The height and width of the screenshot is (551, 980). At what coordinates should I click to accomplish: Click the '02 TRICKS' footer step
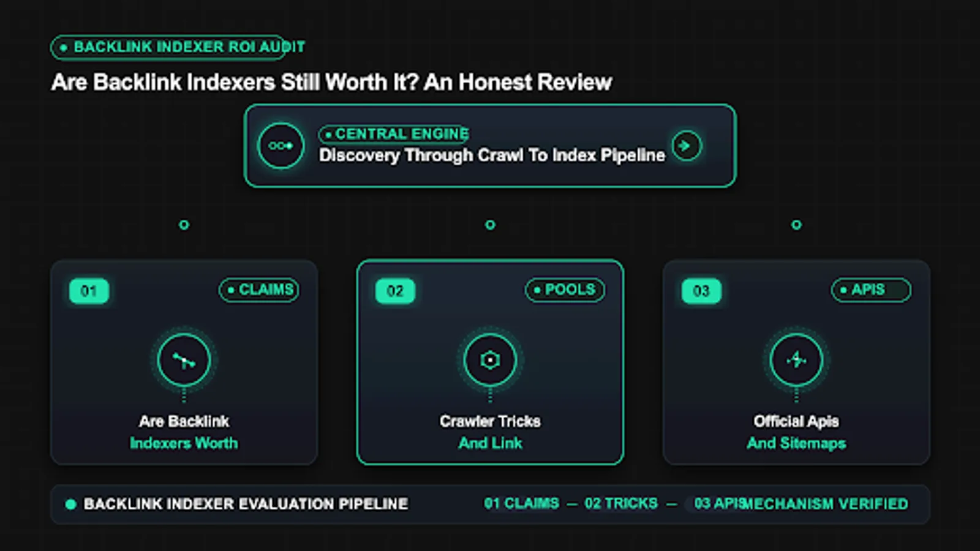pos(620,504)
